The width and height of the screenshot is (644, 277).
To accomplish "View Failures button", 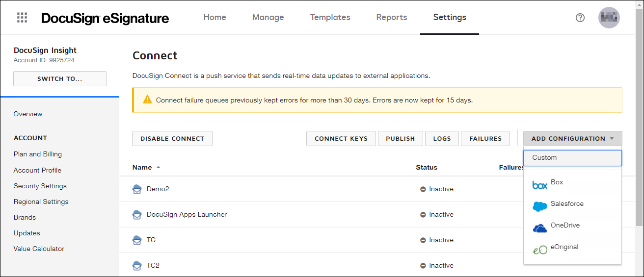I will pyautogui.click(x=485, y=139).
